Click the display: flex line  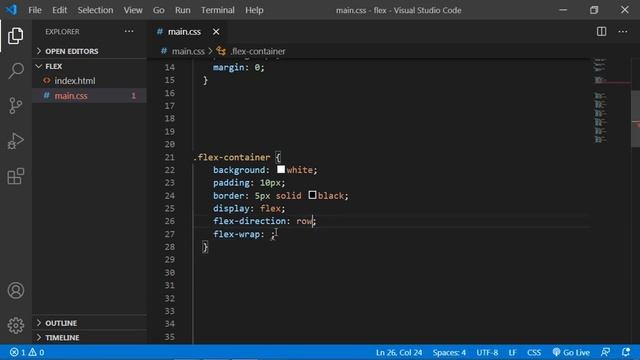[249, 209]
